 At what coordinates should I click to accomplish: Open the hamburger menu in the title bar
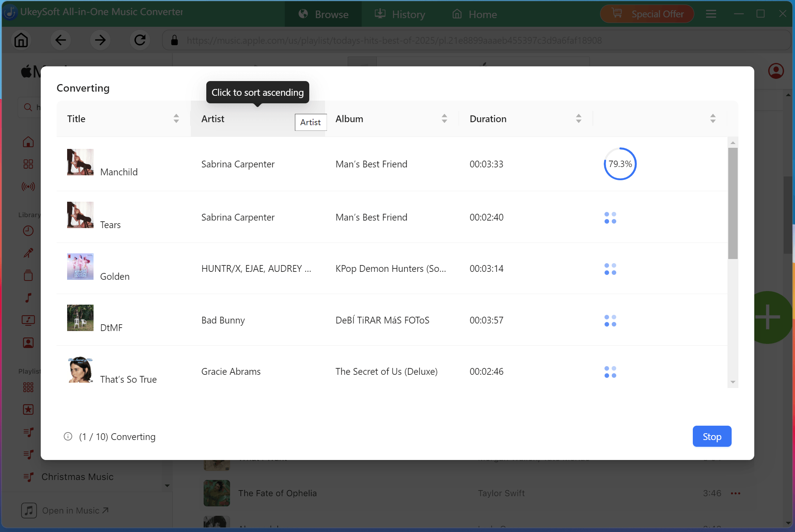pyautogui.click(x=711, y=14)
